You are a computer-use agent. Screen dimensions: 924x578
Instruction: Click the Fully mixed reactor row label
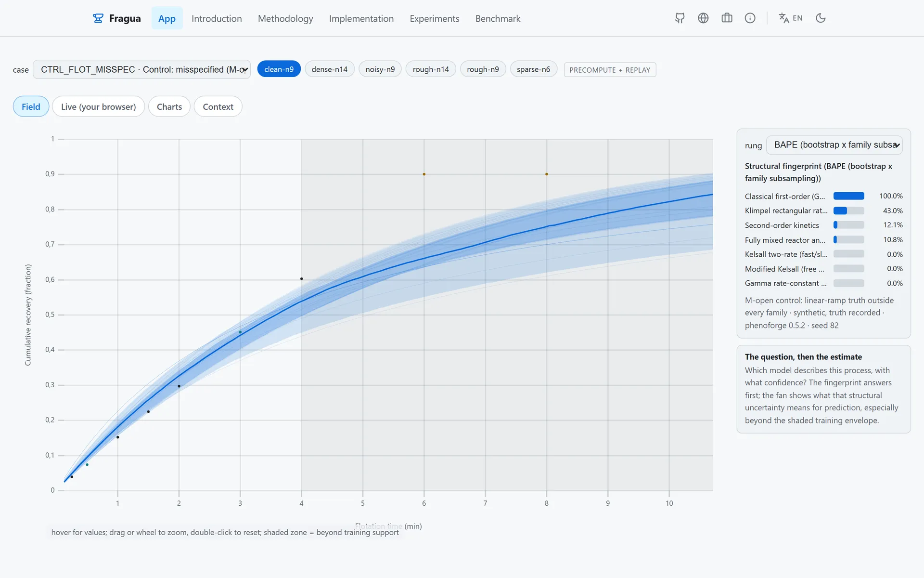click(785, 240)
